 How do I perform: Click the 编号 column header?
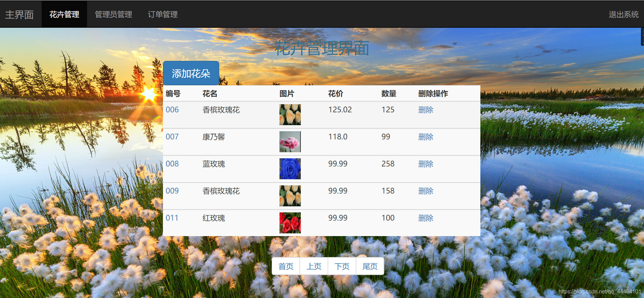coord(173,94)
